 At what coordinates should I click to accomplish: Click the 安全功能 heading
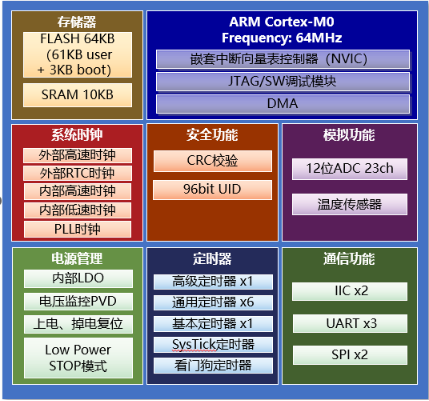[212, 135]
